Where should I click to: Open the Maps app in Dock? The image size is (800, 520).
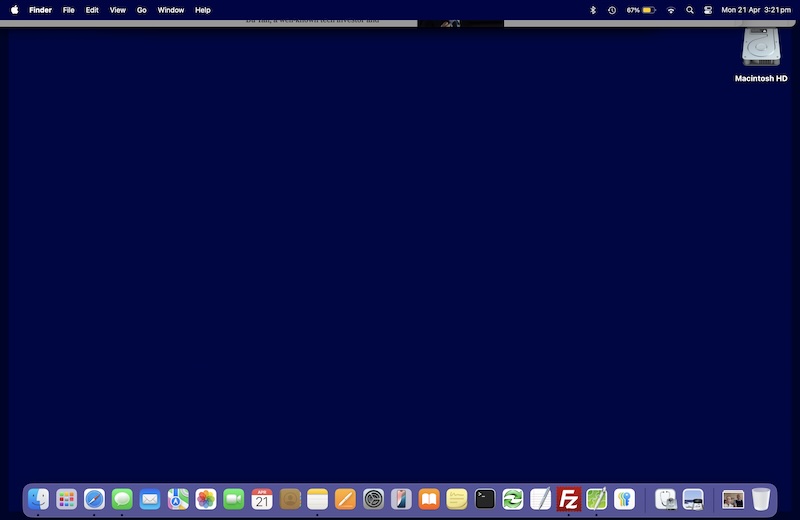pyautogui.click(x=178, y=498)
